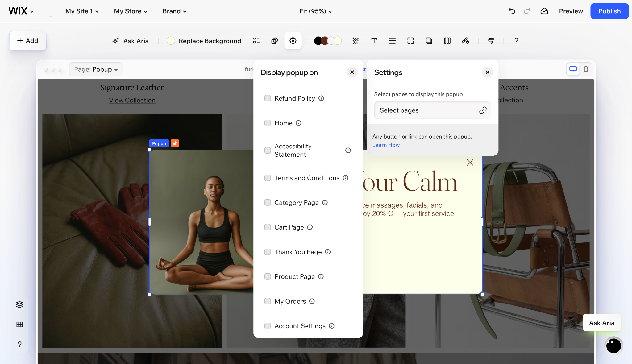Image resolution: width=632 pixels, height=364 pixels.
Task: Switch to mobile view icon
Action: tap(586, 69)
